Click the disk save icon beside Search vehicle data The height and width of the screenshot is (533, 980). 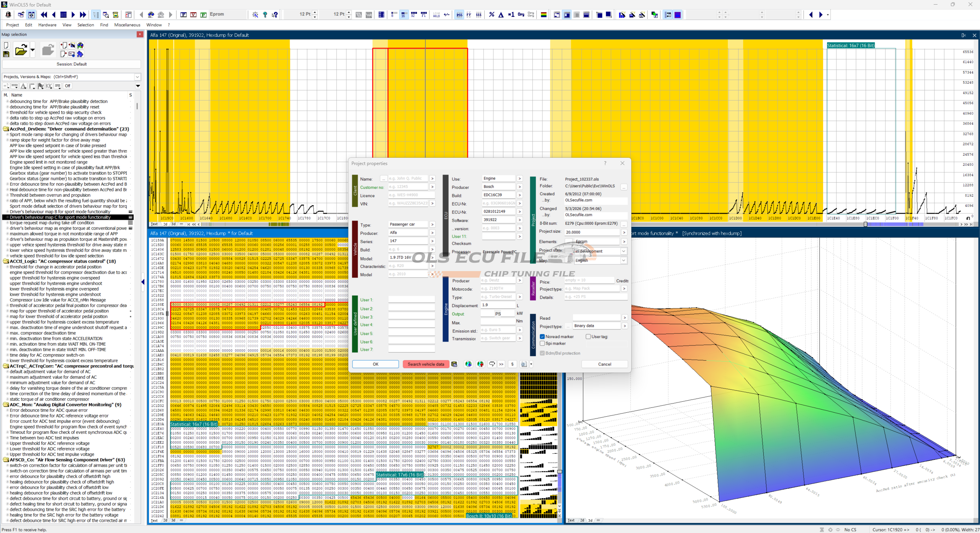454,364
